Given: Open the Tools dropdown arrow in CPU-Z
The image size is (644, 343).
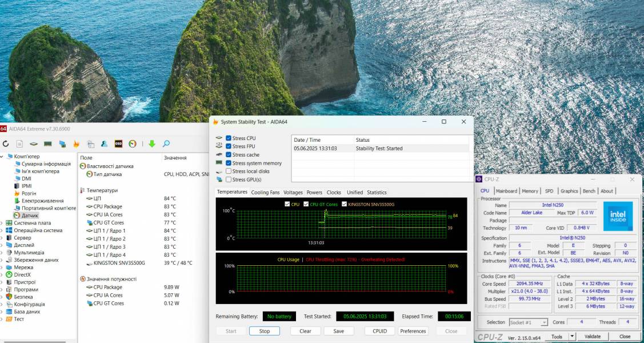Looking at the screenshot, I should pyautogui.click(x=572, y=337).
